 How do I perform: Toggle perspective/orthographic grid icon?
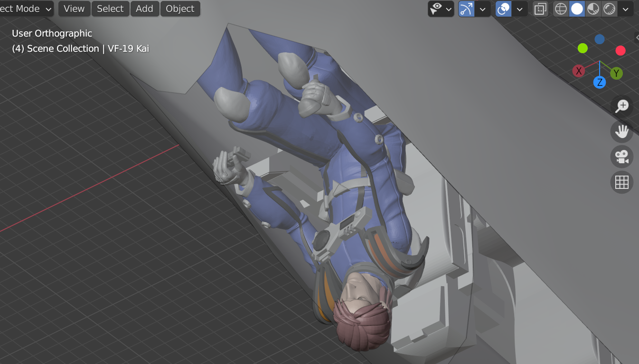coord(622,182)
